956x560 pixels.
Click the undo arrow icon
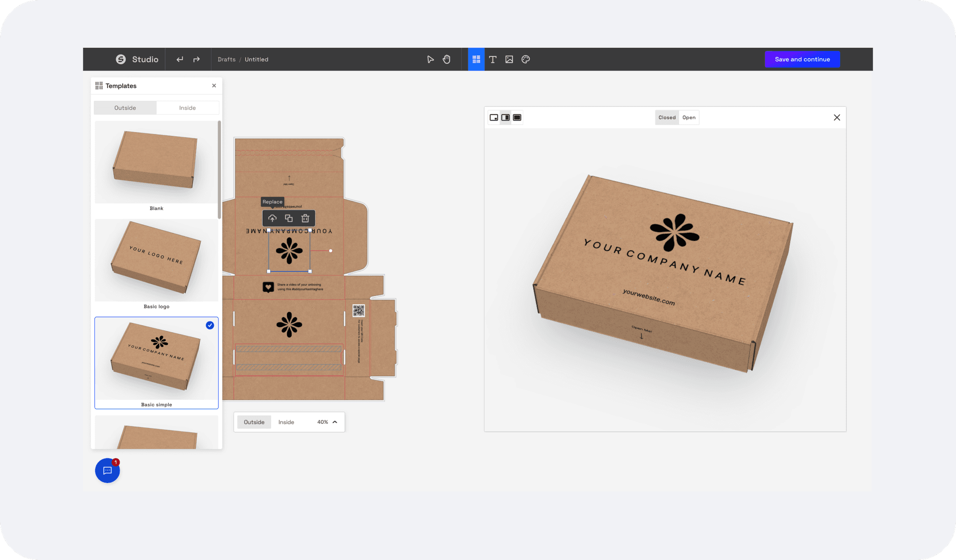coord(180,59)
